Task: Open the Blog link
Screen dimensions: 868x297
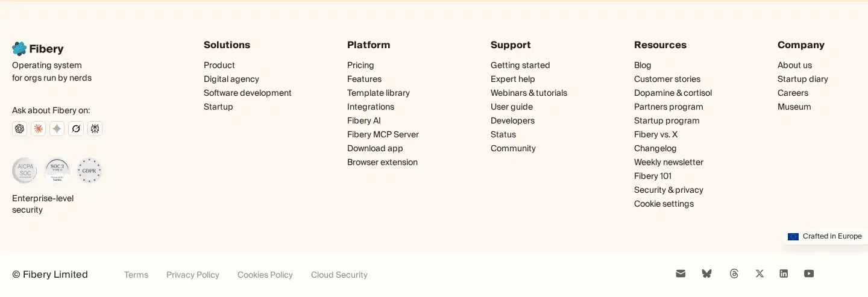Action: (643, 65)
